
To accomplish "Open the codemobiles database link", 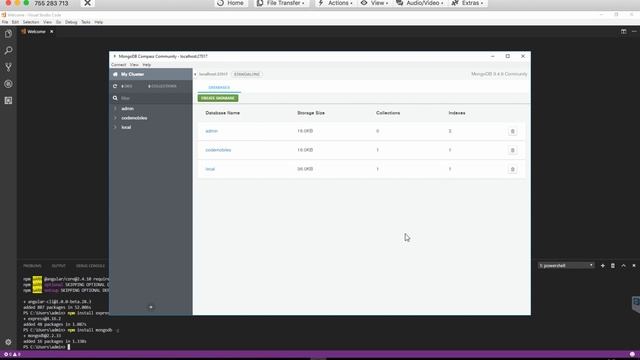I will 218,150.
